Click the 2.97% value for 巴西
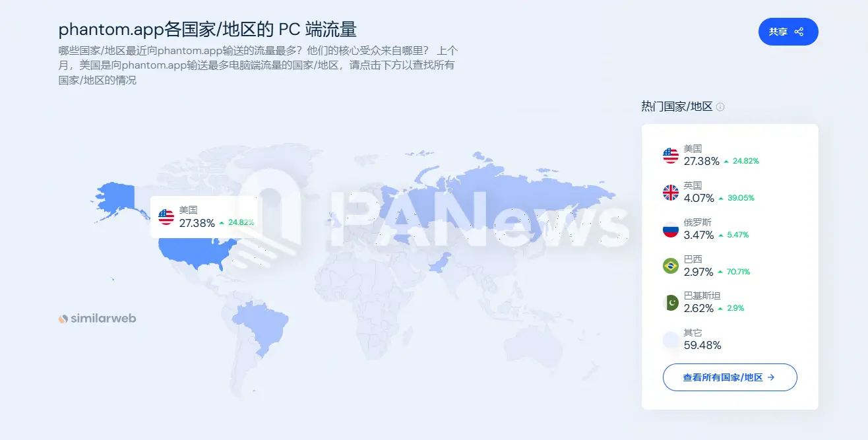The image size is (868, 440). click(699, 271)
